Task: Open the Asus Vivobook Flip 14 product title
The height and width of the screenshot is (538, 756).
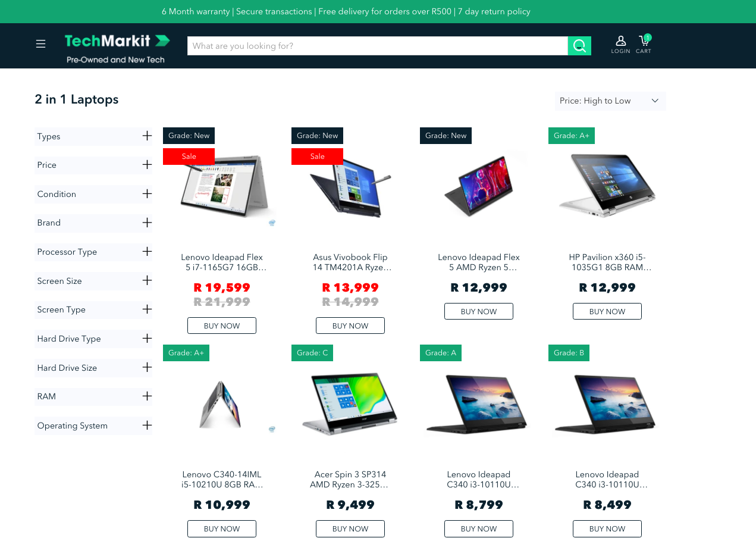Action: [x=350, y=262]
